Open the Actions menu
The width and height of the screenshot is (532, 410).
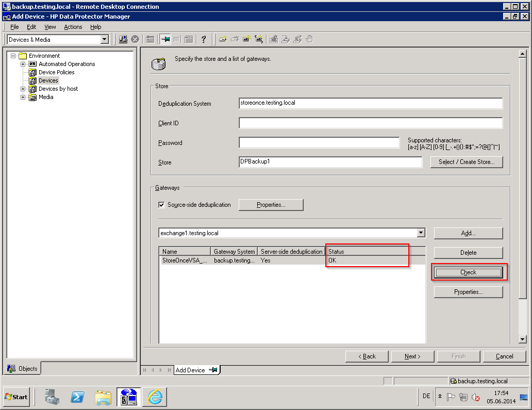click(73, 27)
